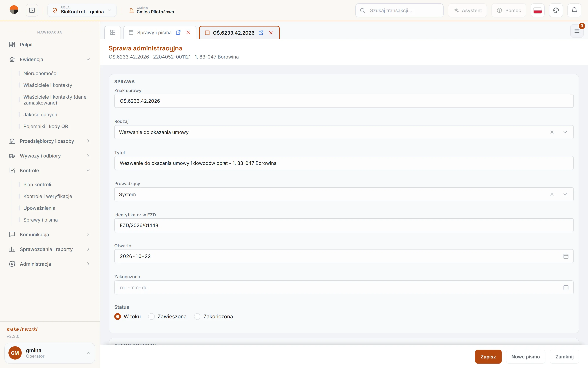Click the Nowe pismo button
This screenshot has height=368, width=588.
526,357
